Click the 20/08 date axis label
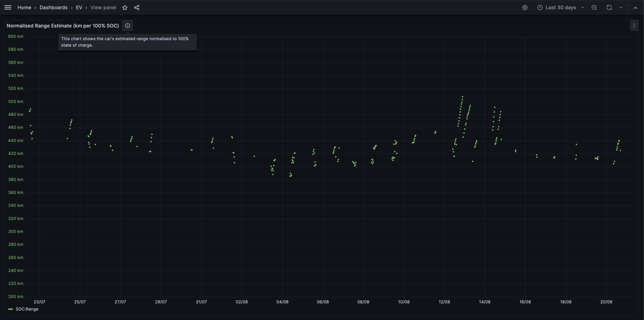This screenshot has width=644, height=320. tap(606, 302)
